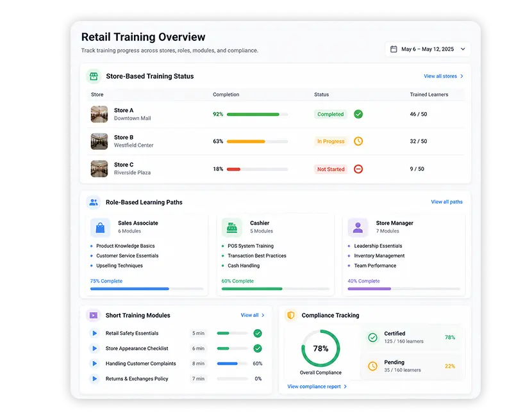Click the Completed status badge

[331, 114]
